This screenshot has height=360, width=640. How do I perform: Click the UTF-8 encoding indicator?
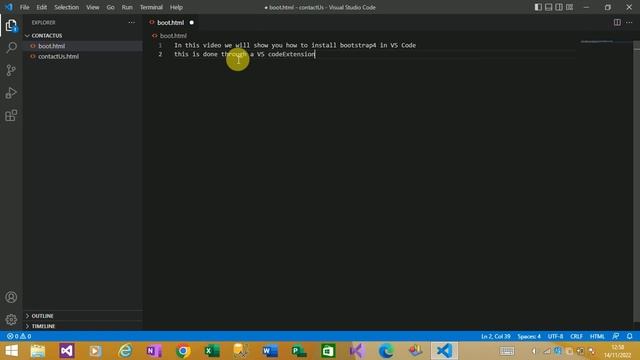click(556, 336)
